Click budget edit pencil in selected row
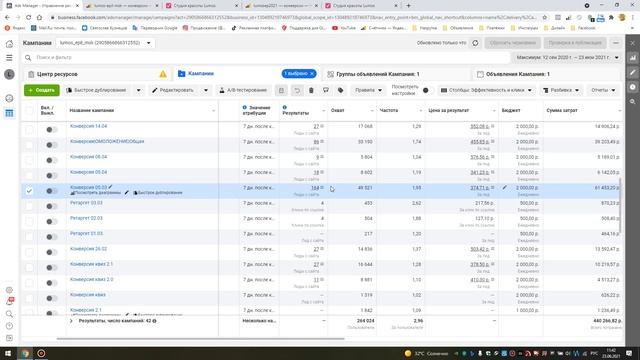The height and width of the screenshot is (360, 640). click(x=505, y=187)
